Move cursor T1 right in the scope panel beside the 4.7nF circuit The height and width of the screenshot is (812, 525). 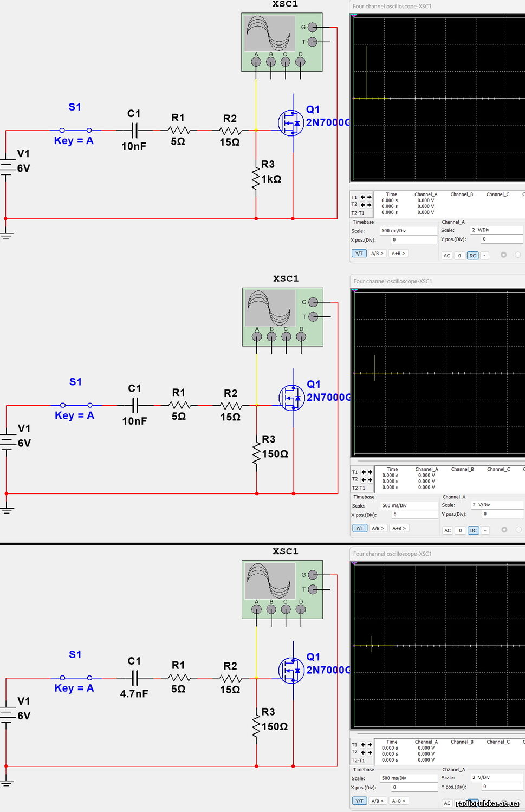pyautogui.click(x=370, y=745)
